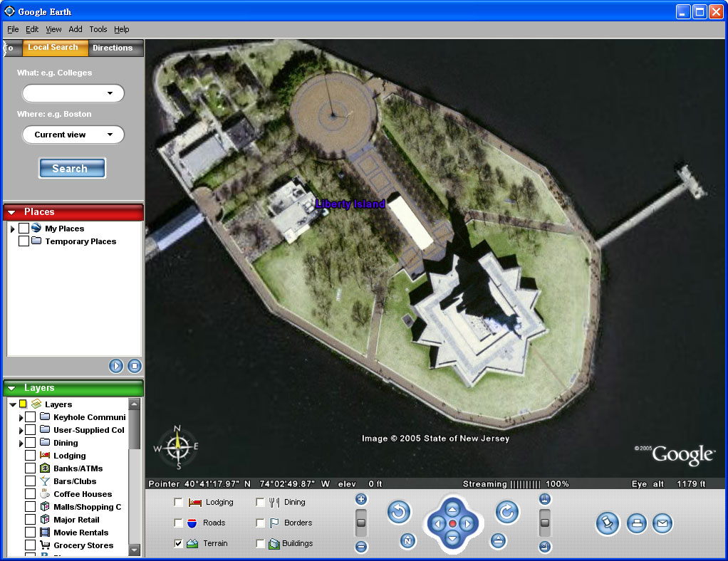
Task: Rotate the view counterclockwise
Action: click(x=399, y=513)
